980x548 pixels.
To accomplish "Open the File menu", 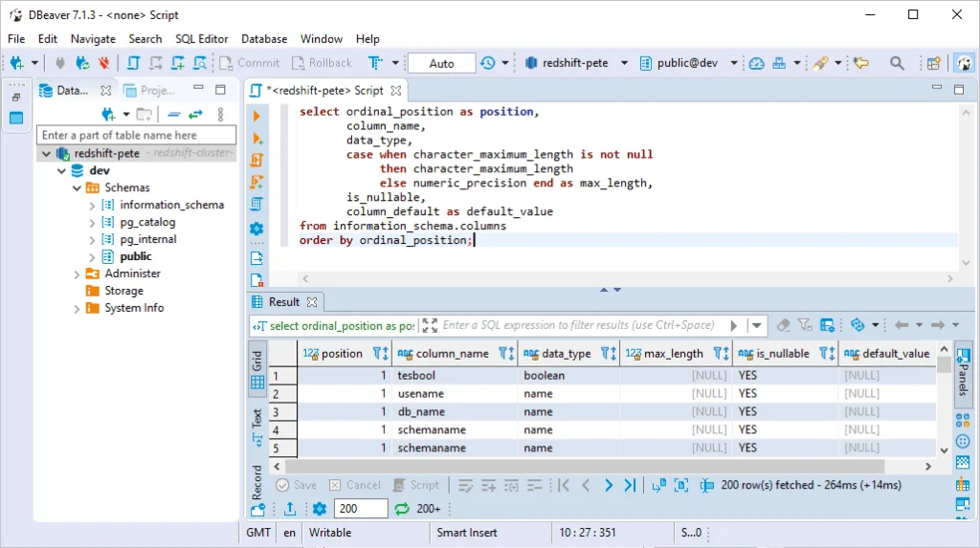I will 16,39.
